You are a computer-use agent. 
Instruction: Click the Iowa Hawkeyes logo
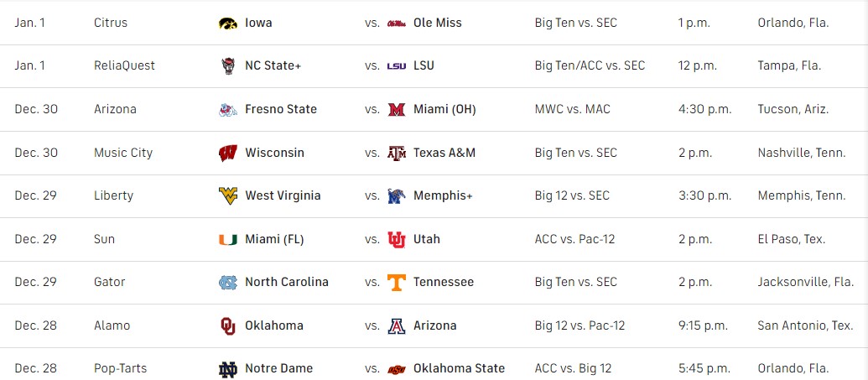point(228,23)
